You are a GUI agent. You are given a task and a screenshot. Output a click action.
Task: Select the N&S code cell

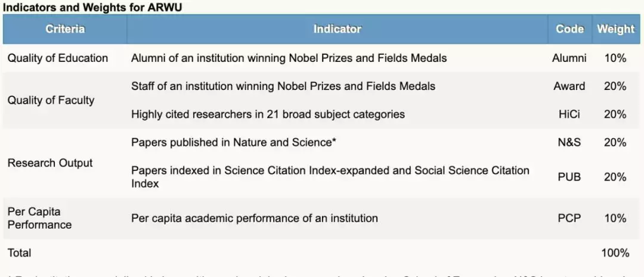(569, 142)
